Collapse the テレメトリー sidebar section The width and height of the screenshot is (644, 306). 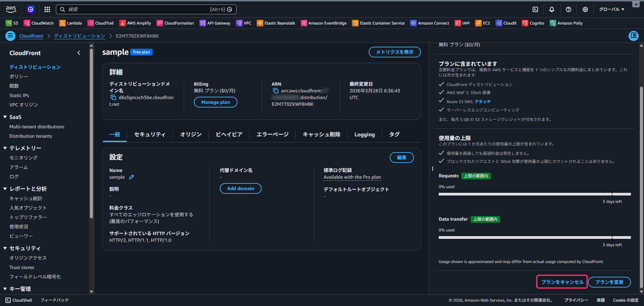[5, 148]
